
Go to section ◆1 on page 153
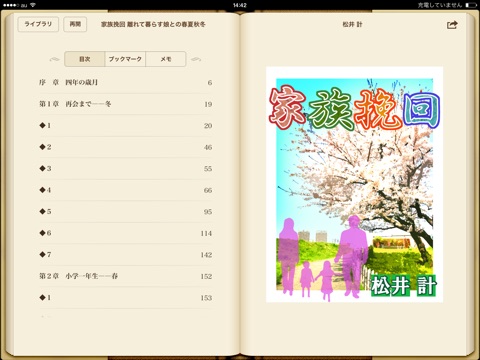pos(125,298)
